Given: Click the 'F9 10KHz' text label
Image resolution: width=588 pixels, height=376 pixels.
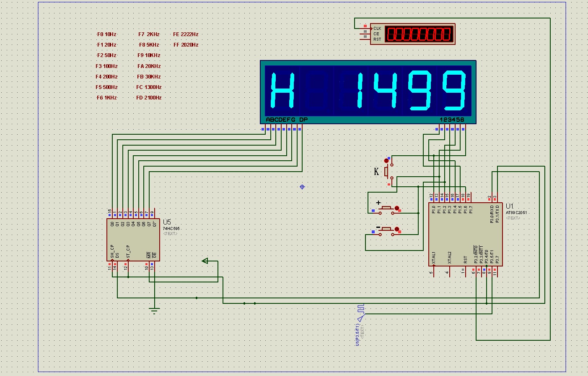Looking at the screenshot, I should tap(149, 55).
